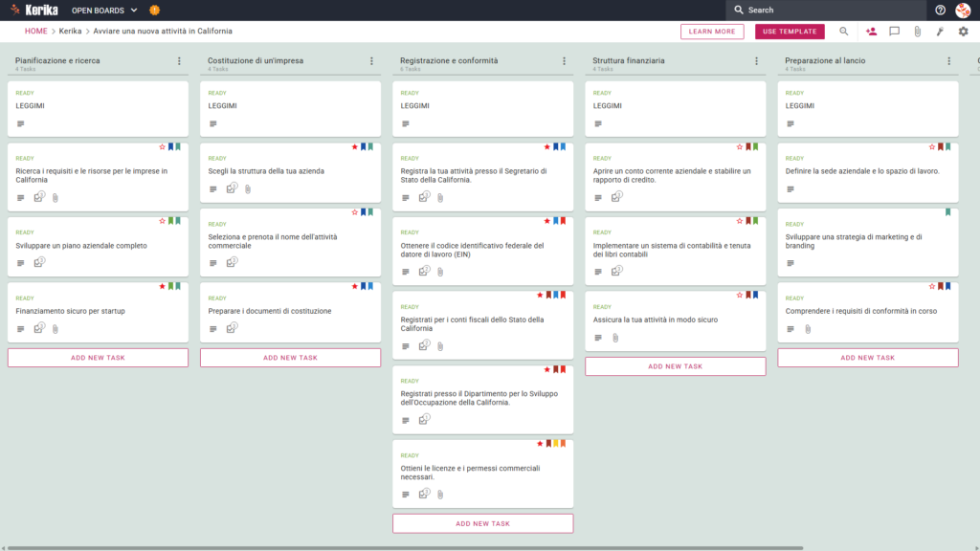980x551 pixels.
Task: Go to Kerika breadcrumb
Action: tap(70, 32)
